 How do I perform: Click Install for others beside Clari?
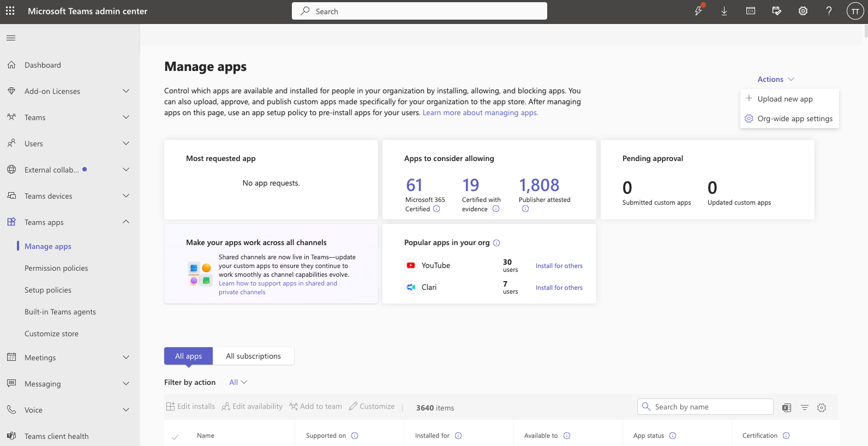559,288
